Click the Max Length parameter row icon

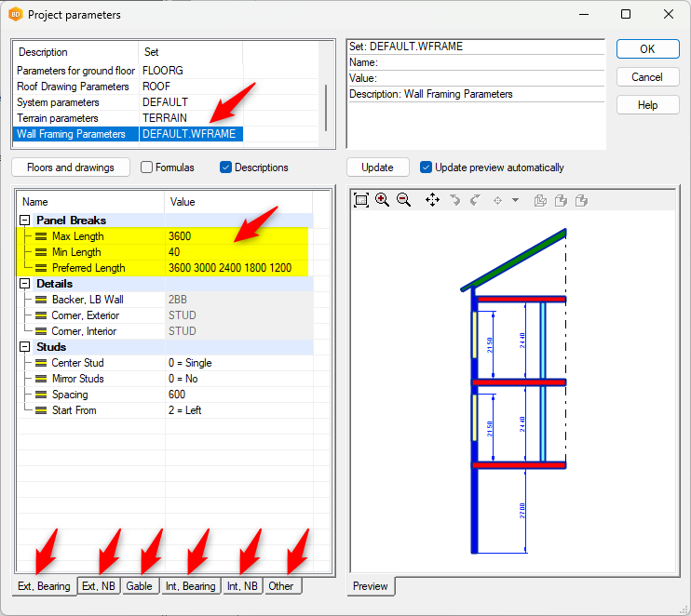coord(41,236)
